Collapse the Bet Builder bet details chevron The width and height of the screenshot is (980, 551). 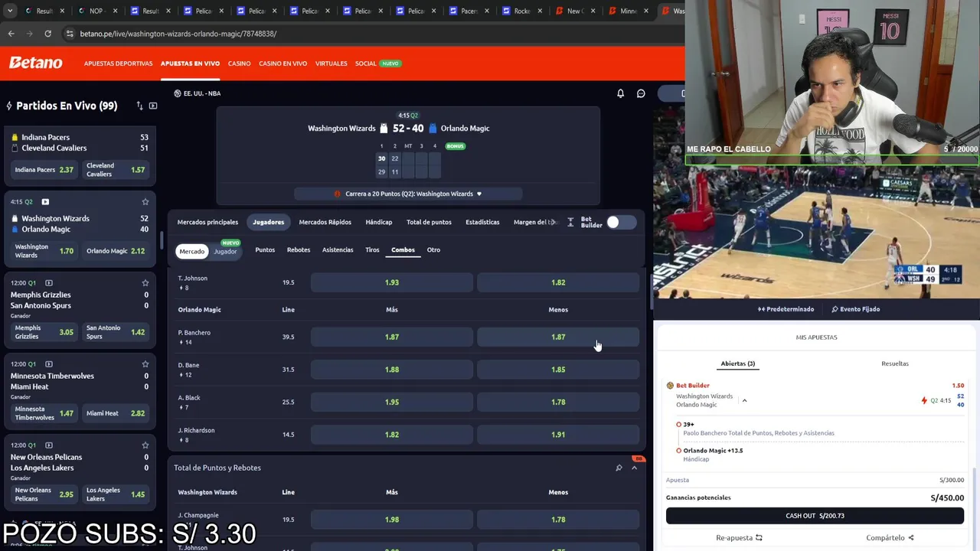click(744, 400)
